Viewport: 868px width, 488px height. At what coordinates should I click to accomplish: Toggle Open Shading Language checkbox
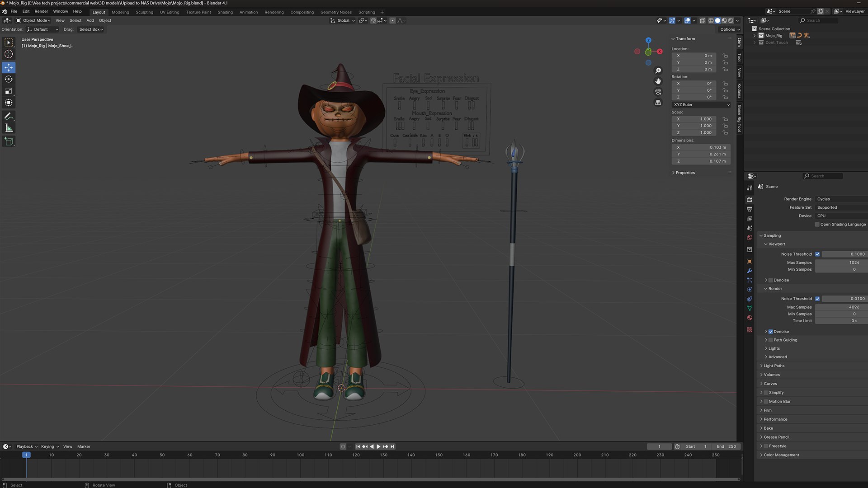[x=817, y=225]
